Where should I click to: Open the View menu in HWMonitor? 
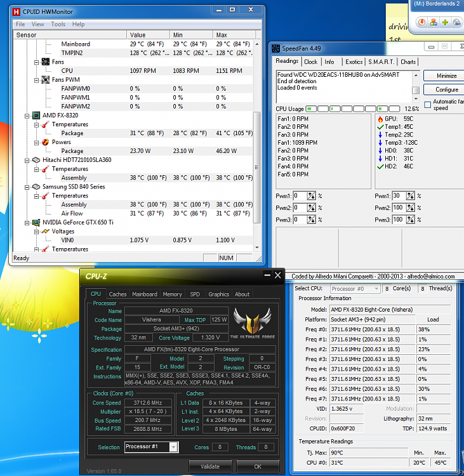(x=37, y=24)
